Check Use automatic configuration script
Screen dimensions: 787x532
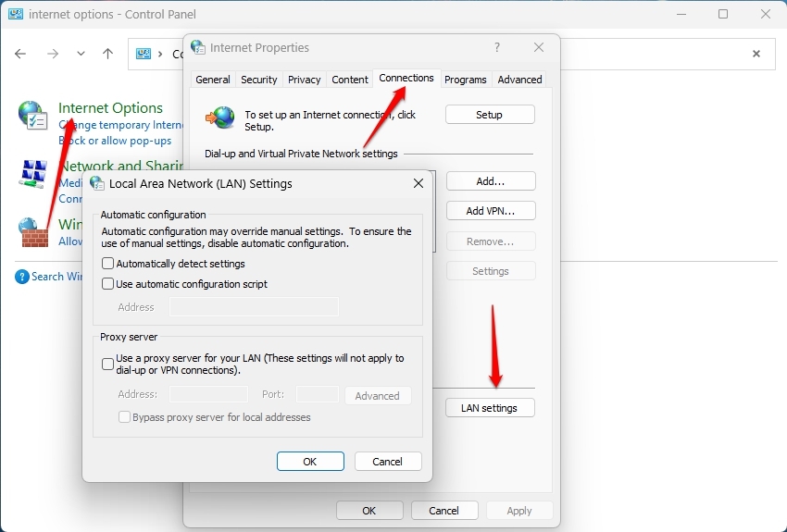(x=107, y=284)
